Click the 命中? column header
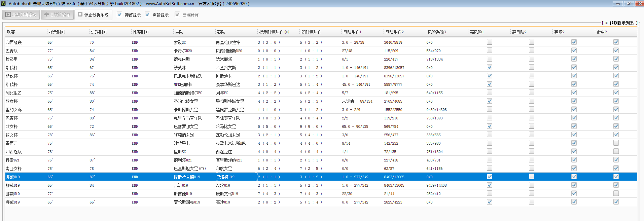The height and width of the screenshot is (221, 644). [x=602, y=32]
